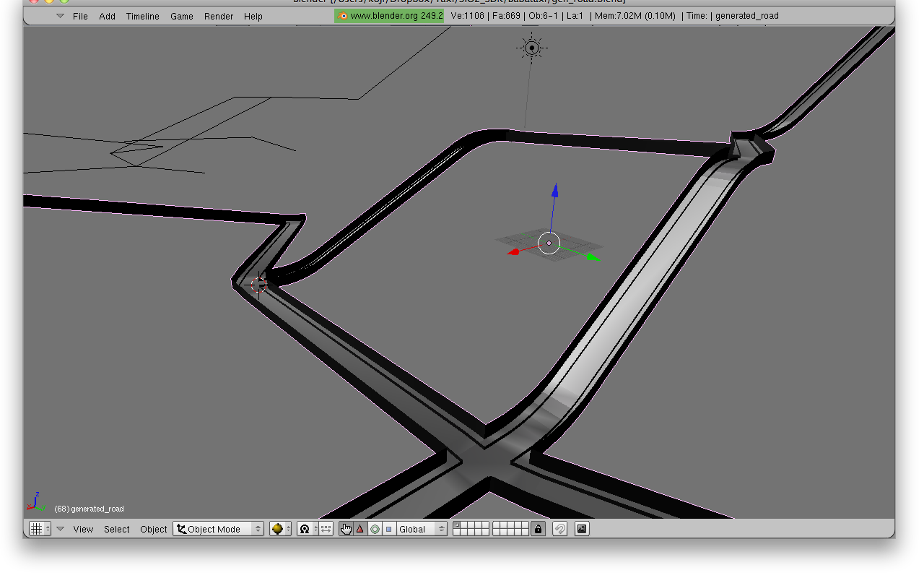Enable the rotate manipulator circle icon
924x578 pixels.
(x=375, y=529)
